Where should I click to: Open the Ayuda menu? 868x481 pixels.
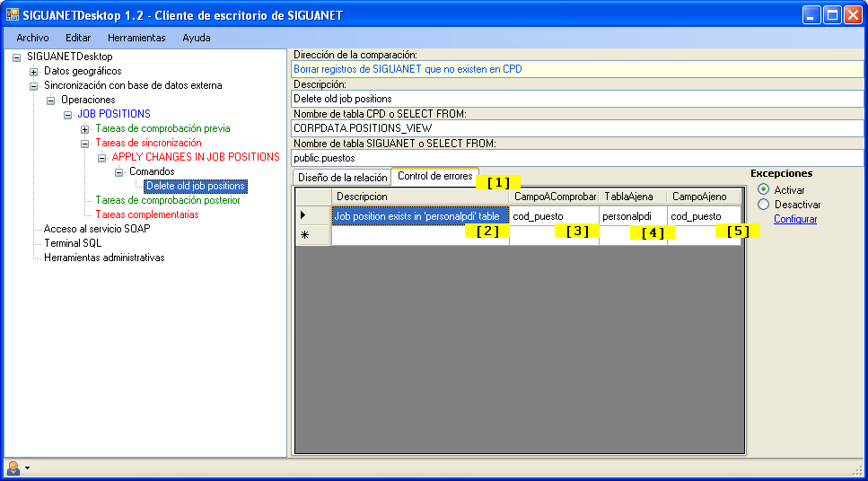pos(197,38)
